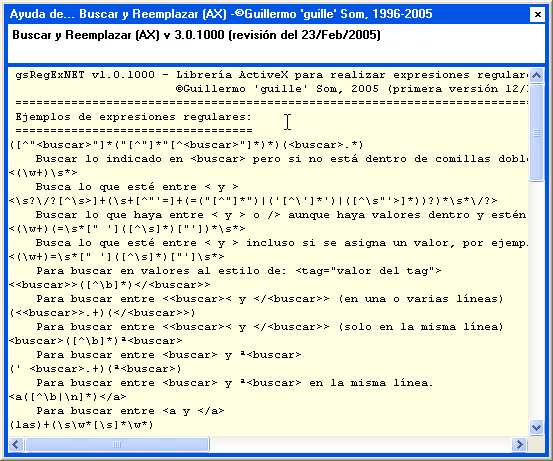Image resolution: width=553 pixels, height=461 pixels.
Task: Click line ending '(solo en la misma línea)'
Action: click(x=270, y=327)
